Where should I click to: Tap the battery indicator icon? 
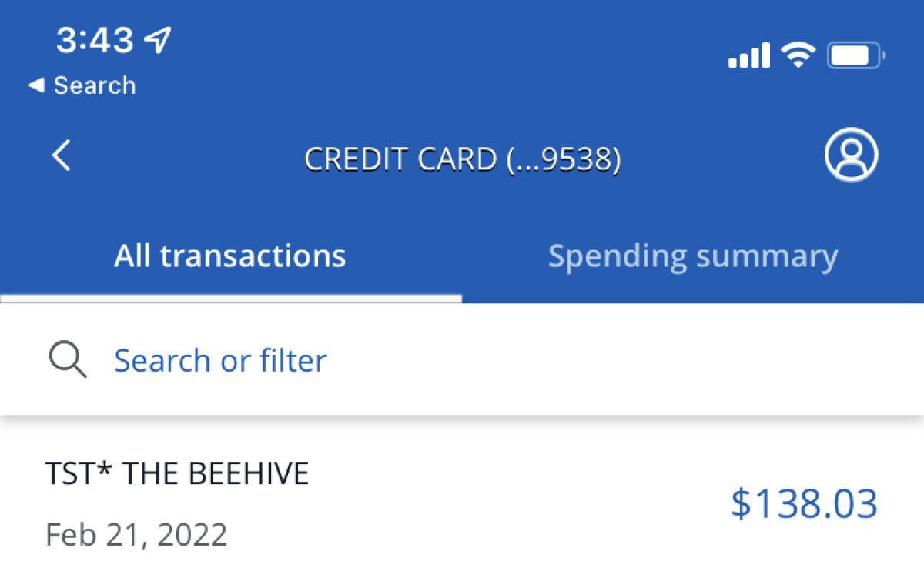pos(855,55)
